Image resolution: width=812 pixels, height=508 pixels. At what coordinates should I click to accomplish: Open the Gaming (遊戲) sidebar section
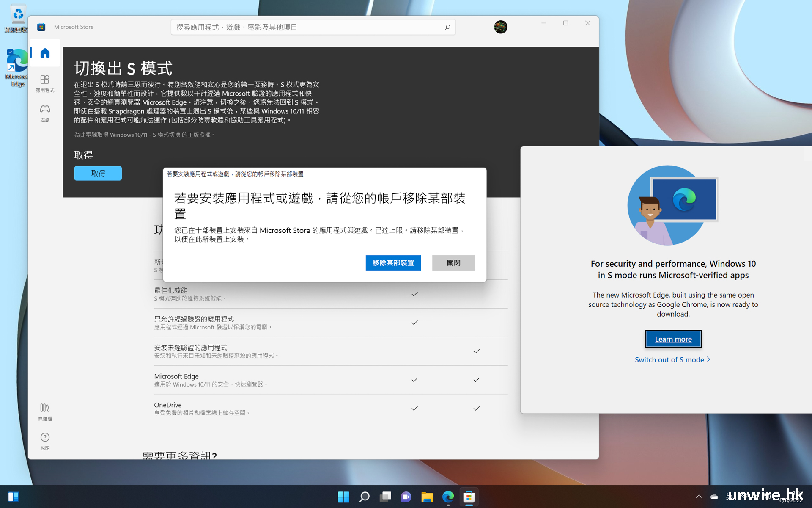[x=45, y=113]
